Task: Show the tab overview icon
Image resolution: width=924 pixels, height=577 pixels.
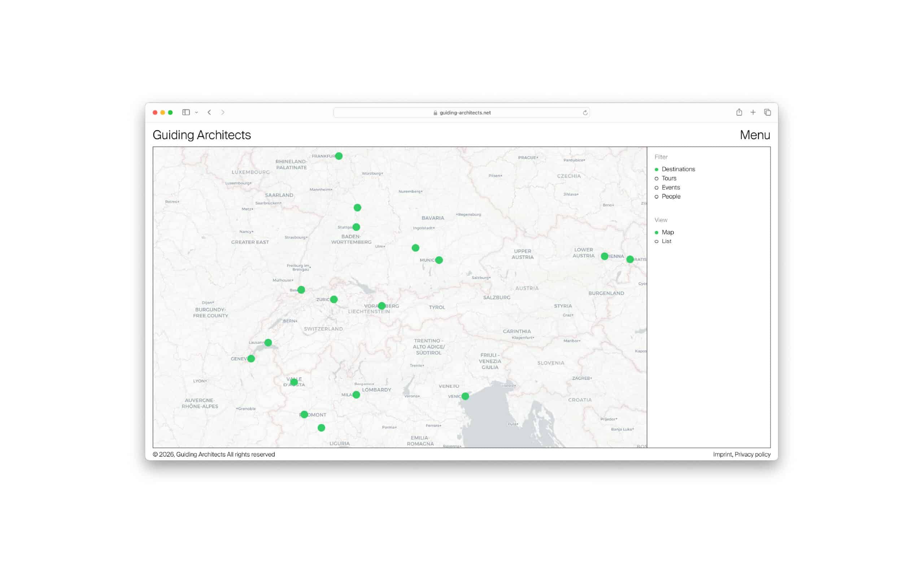Action: click(767, 112)
